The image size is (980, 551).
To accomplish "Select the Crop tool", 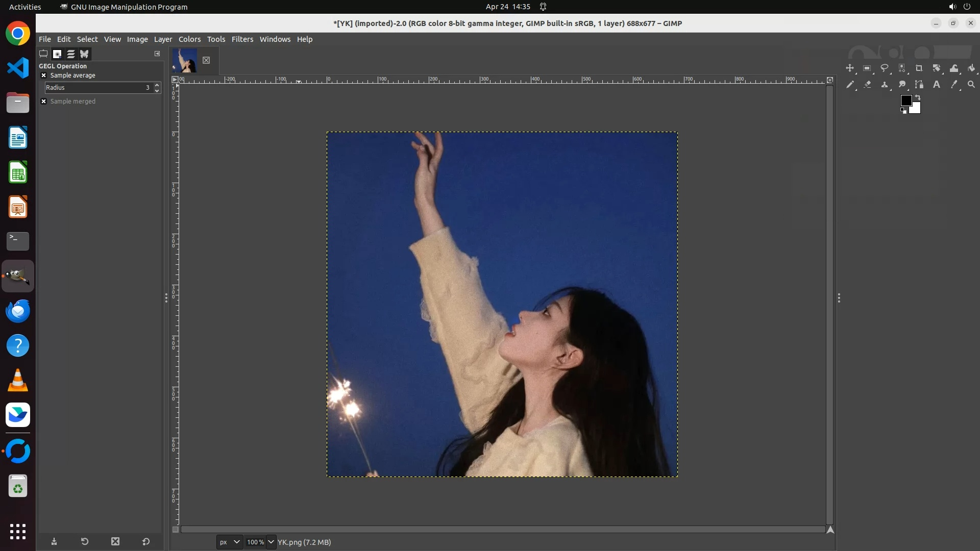I will pyautogui.click(x=919, y=68).
